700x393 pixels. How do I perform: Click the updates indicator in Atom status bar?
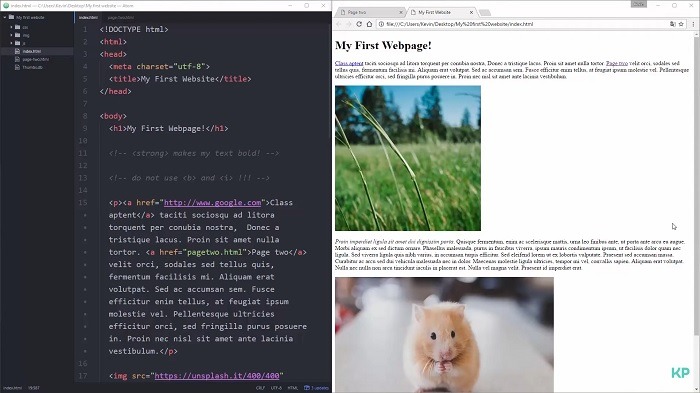point(317,388)
